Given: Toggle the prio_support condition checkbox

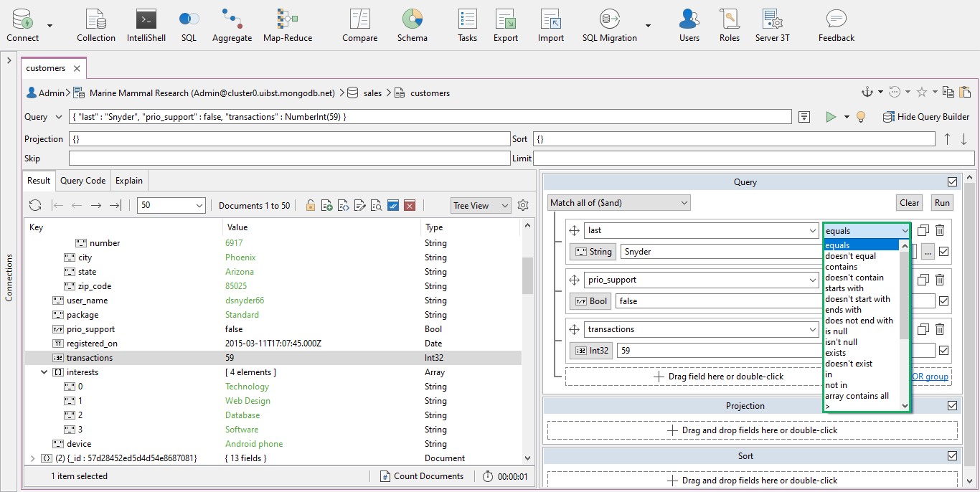Looking at the screenshot, I should 944,301.
